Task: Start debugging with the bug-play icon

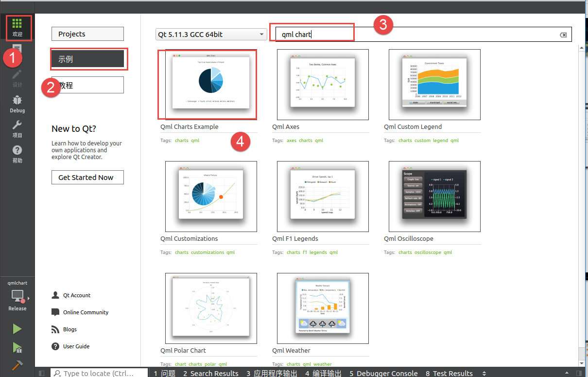Action: point(17,348)
